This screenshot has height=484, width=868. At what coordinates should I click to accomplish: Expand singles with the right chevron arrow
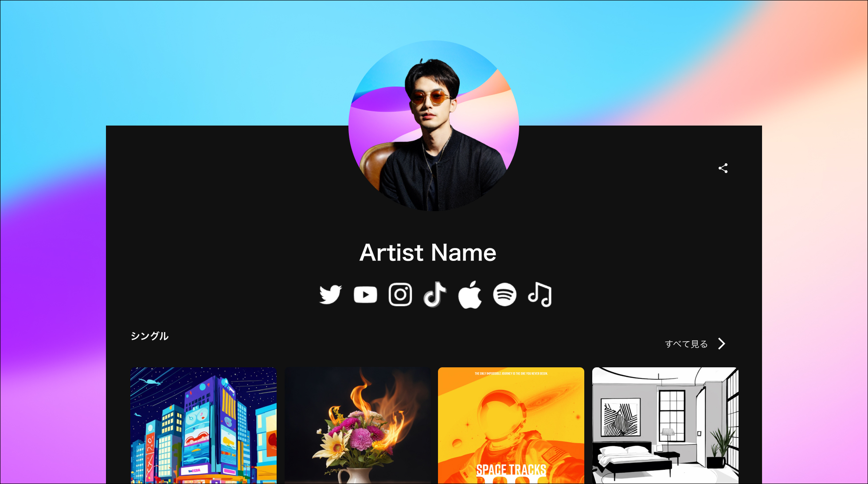722,344
